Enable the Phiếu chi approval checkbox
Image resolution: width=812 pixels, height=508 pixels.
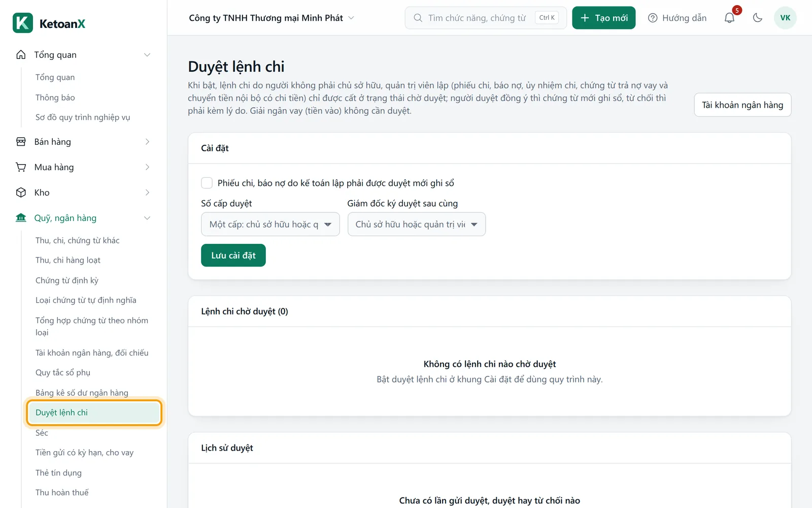point(207,183)
